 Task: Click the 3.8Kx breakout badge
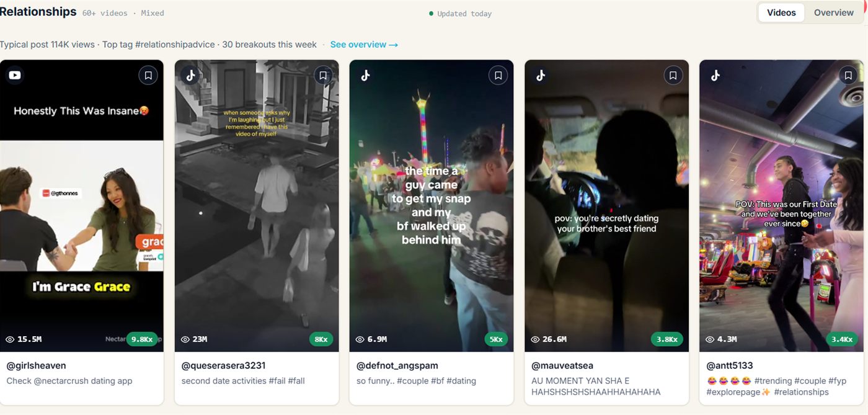tap(666, 339)
